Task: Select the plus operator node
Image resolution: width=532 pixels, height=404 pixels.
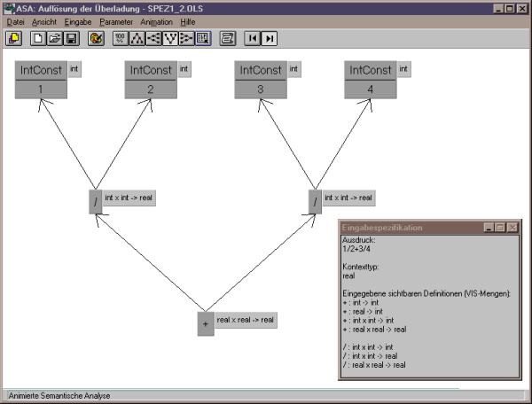Action: 206,324
